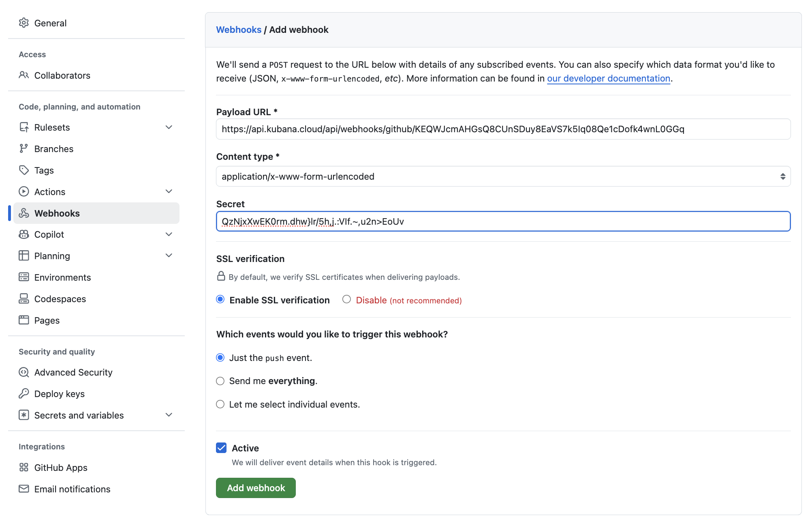Click the Codespaces icon
The height and width of the screenshot is (524, 812).
(x=24, y=299)
